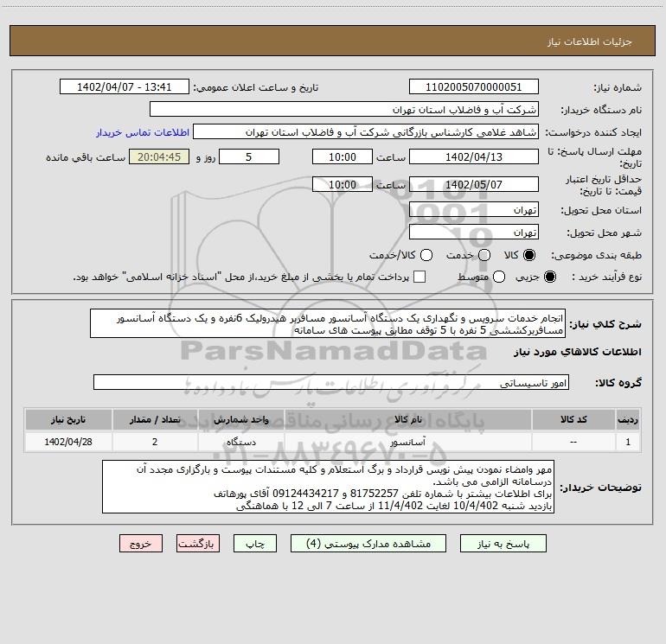Click the چاپ print button
Viewport: 666px width, 644px height.
[x=255, y=544]
